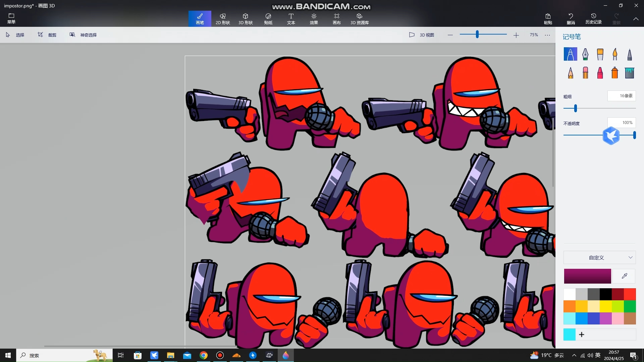This screenshot has width=644, height=362.
Task: Collapse the ribbon with the chevron
Action: 636,19
